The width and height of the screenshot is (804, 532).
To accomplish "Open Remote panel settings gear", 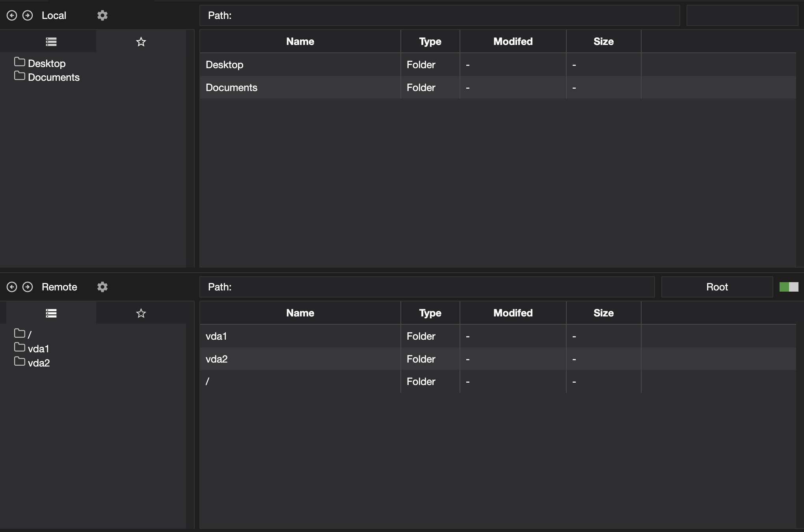I will coord(102,287).
